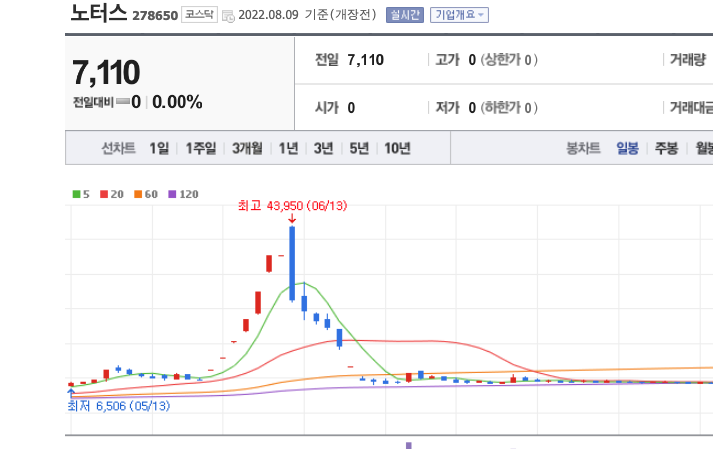Click the 최저 6,506 (05/13) label
Viewport: 713px width, 449px height.
pyautogui.click(x=119, y=406)
